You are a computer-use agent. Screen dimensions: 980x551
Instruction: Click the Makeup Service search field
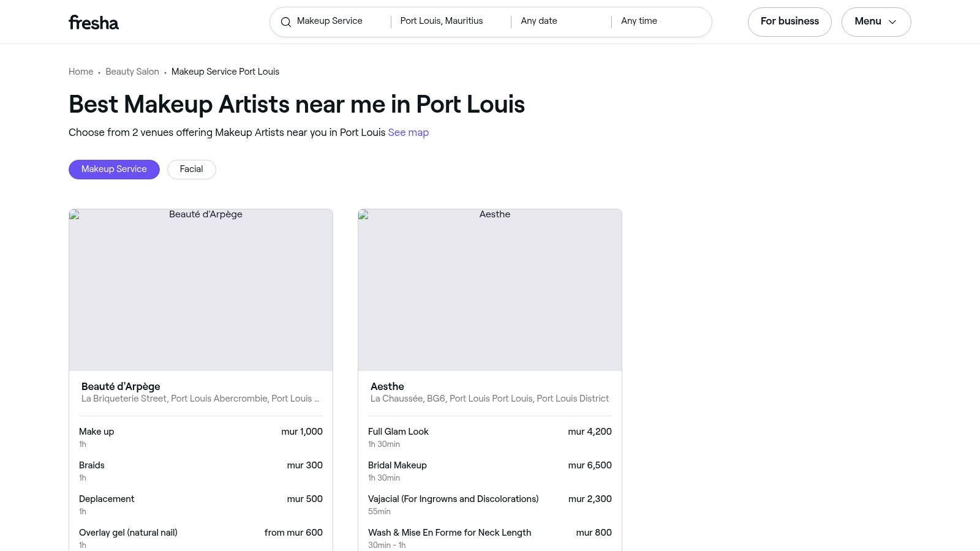coord(334,21)
